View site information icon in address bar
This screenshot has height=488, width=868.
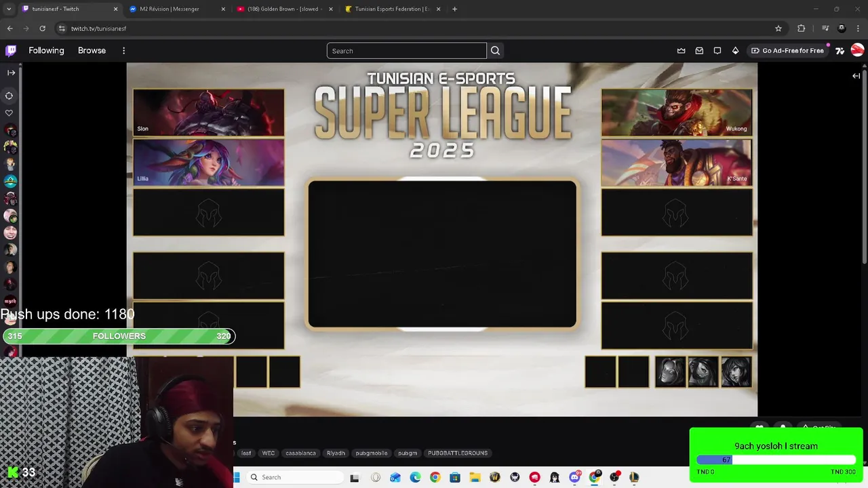(x=62, y=28)
